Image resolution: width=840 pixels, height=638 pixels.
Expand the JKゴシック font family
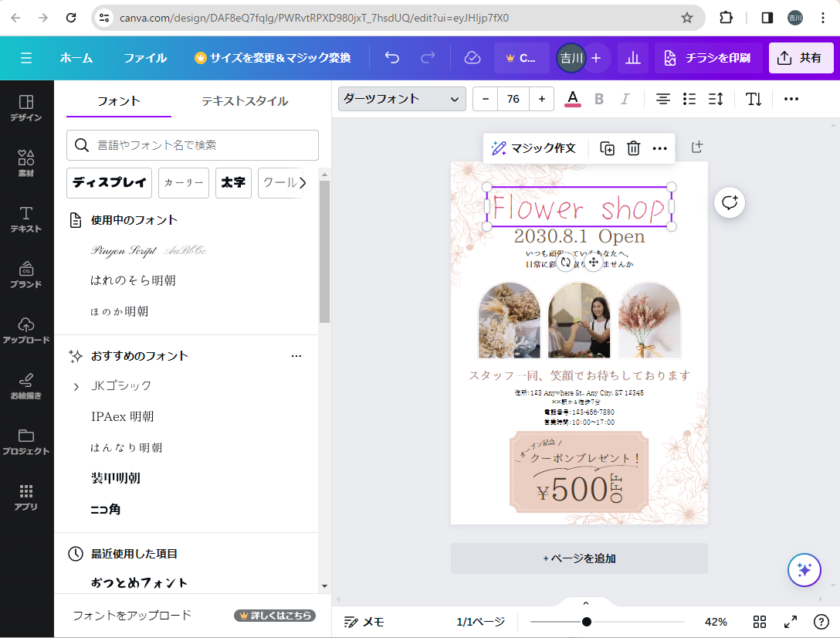(x=76, y=386)
